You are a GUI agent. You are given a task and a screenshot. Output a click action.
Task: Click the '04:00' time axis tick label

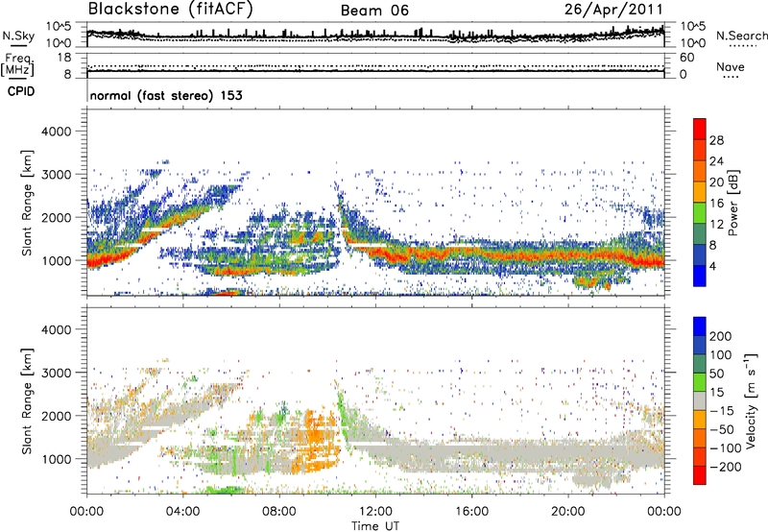point(183,512)
